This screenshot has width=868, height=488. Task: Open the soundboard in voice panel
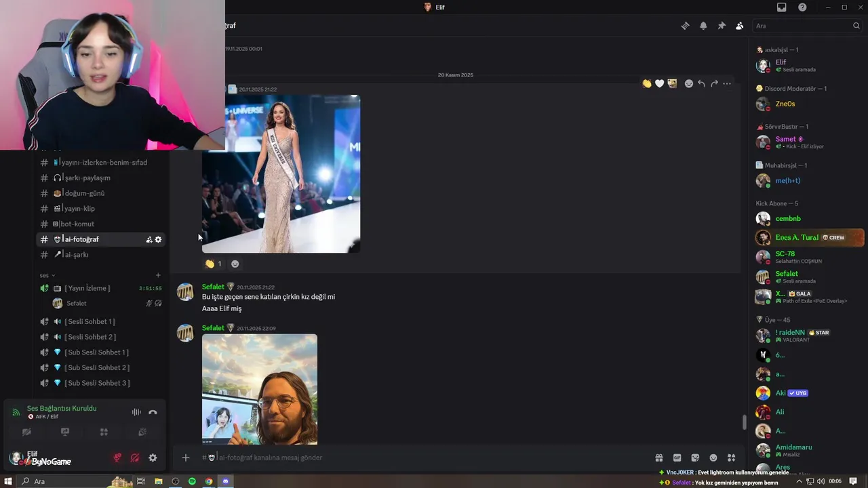click(142, 432)
